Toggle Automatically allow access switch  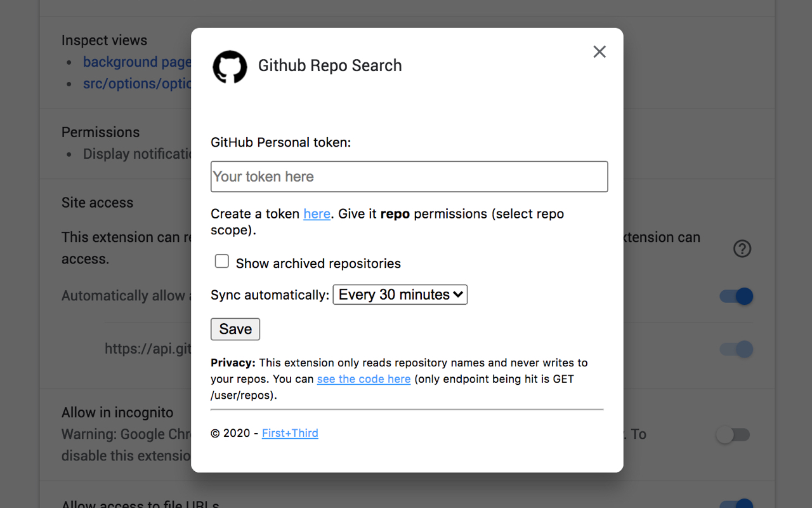pyautogui.click(x=737, y=296)
